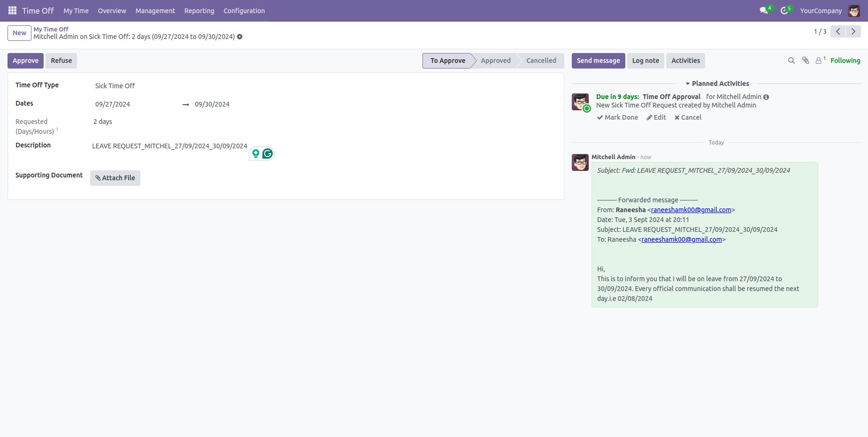Collapse the Planned Activities section
Viewport: 868px width, 437px height.
point(717,84)
